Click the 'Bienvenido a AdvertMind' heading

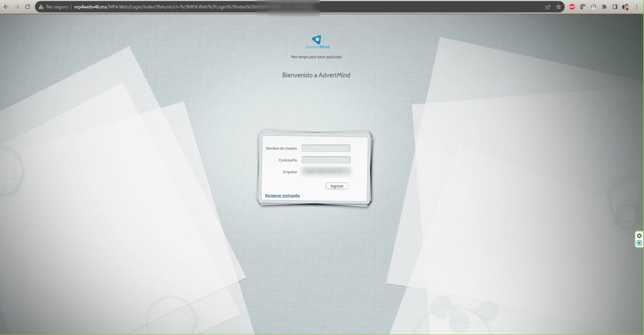pyautogui.click(x=316, y=75)
